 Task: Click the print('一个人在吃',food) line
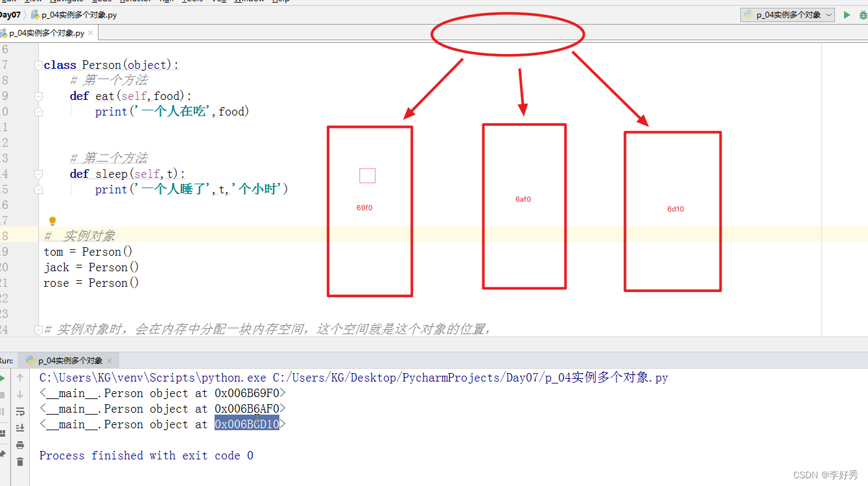click(172, 112)
